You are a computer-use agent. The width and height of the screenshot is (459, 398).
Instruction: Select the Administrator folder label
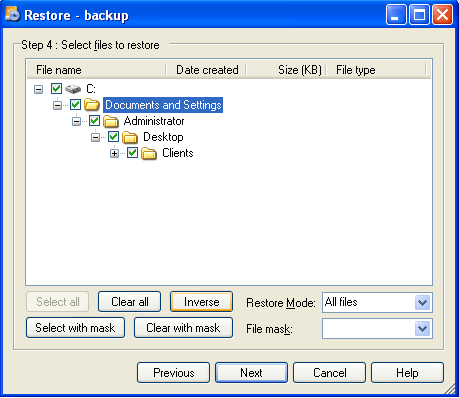point(154,121)
